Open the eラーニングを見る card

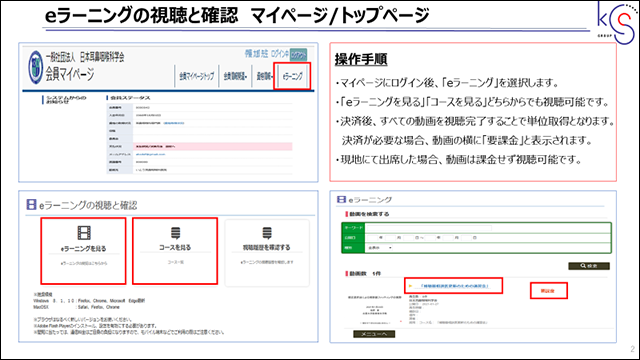click(x=83, y=251)
